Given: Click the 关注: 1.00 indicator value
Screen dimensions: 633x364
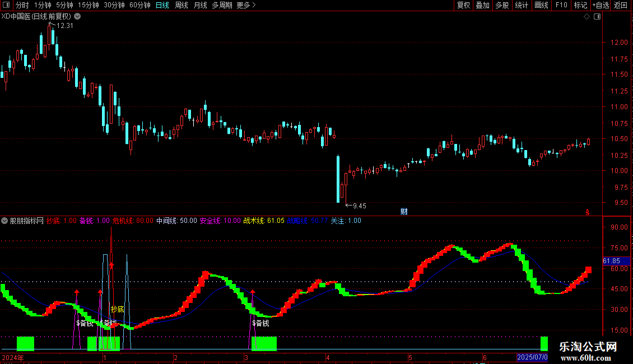Looking at the screenshot, I should click(346, 221).
